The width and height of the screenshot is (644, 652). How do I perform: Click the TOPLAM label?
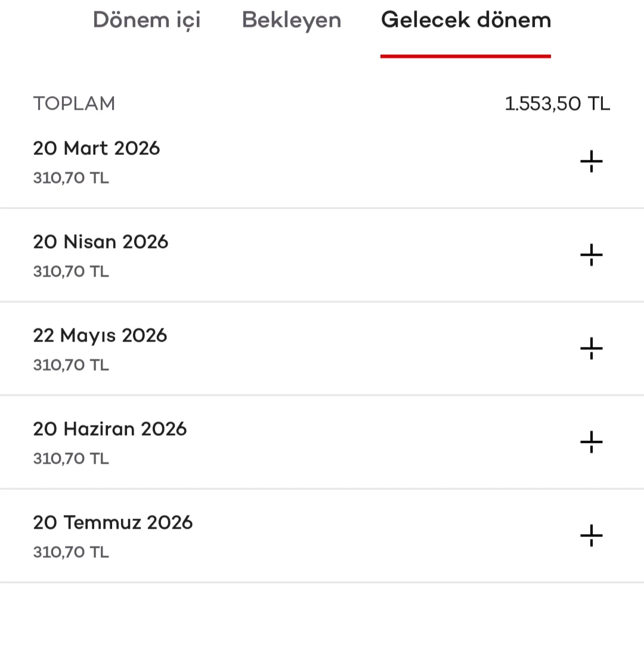coord(74,104)
